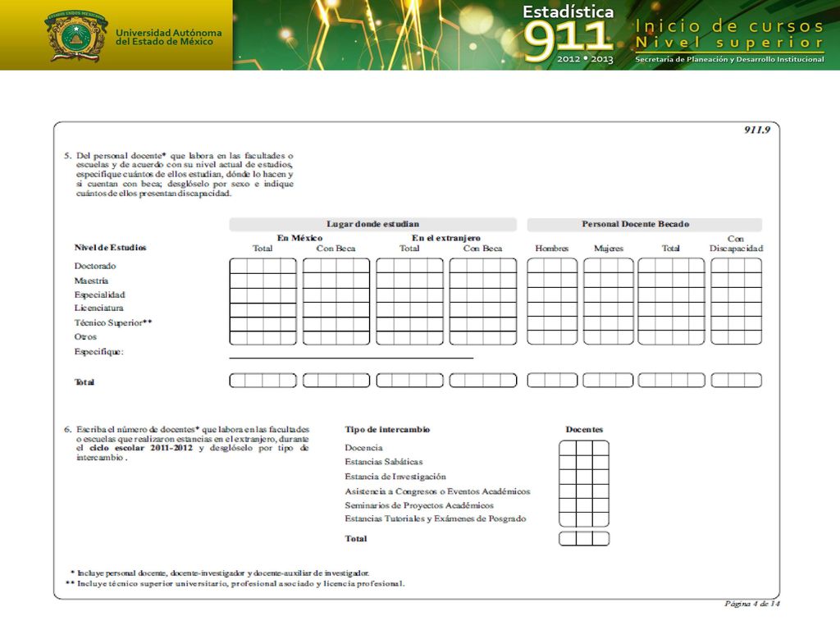The image size is (840, 630).
Task: Click the Mujeres column header
Action: (609, 248)
